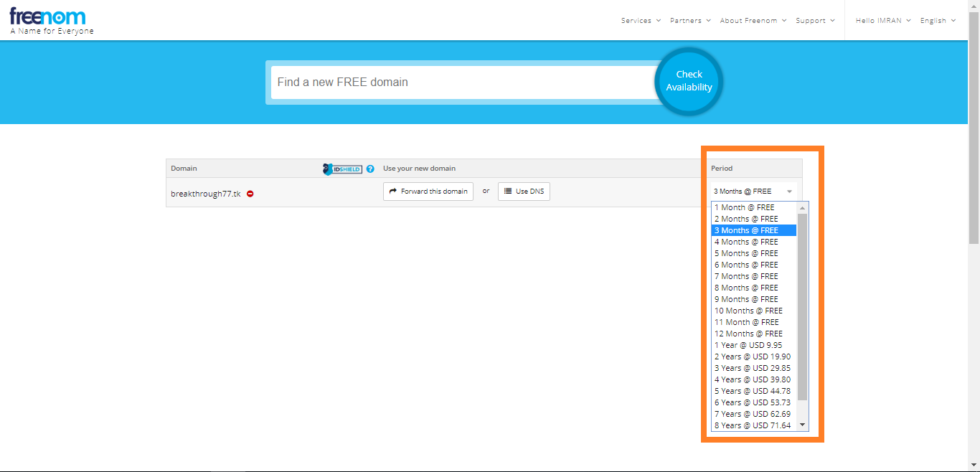
Task: Remove breakthrough77.tk with the red icon
Action: [x=250, y=194]
